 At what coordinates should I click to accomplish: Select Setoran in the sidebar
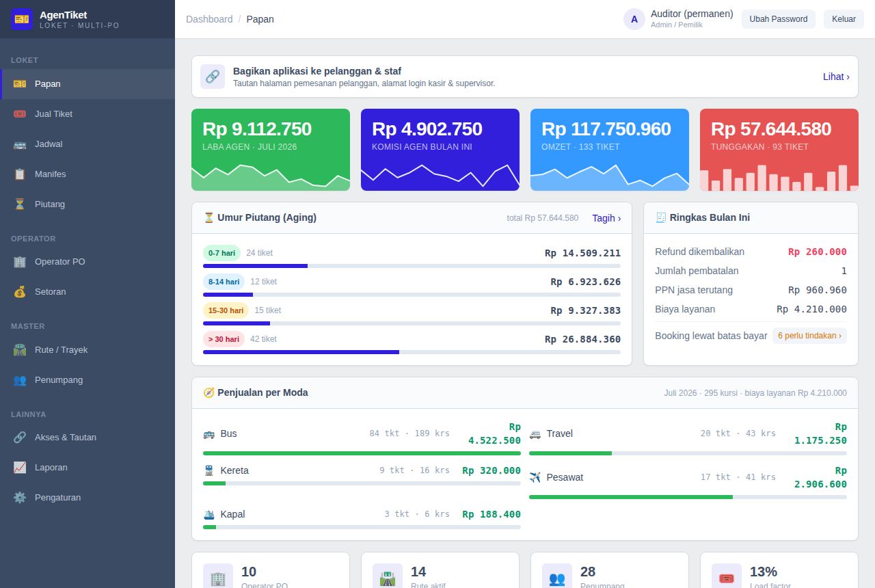[x=87, y=291]
